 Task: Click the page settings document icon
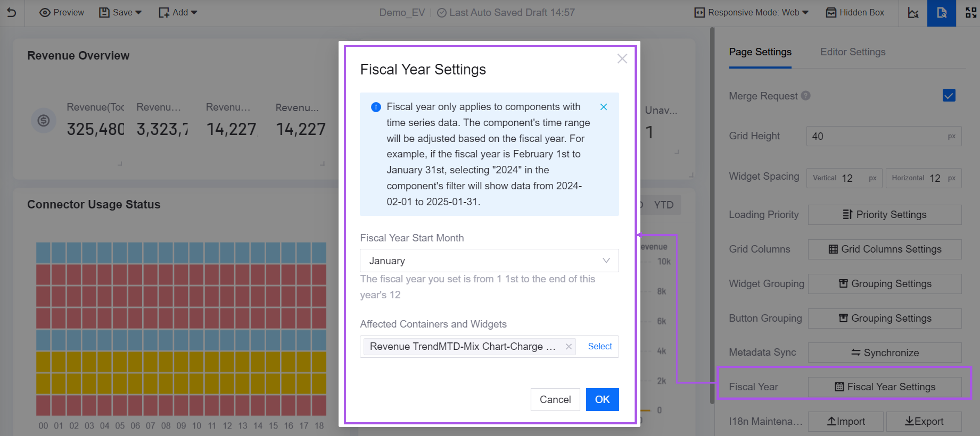(941, 12)
